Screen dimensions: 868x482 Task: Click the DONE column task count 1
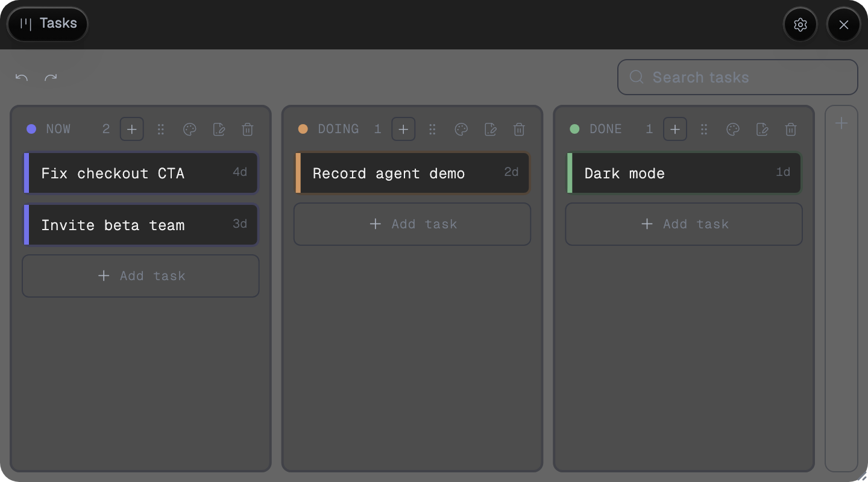(x=649, y=129)
